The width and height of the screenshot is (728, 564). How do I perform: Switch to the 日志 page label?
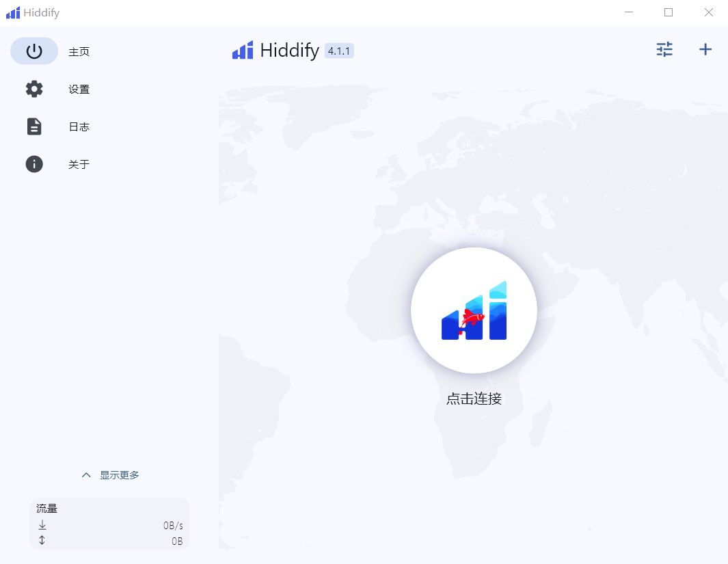click(x=79, y=127)
